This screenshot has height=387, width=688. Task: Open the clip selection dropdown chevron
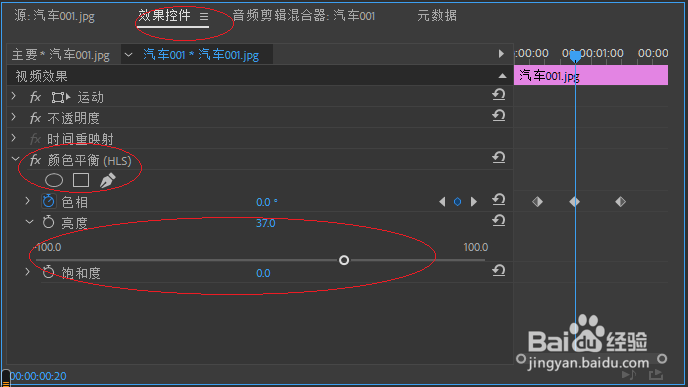point(128,55)
